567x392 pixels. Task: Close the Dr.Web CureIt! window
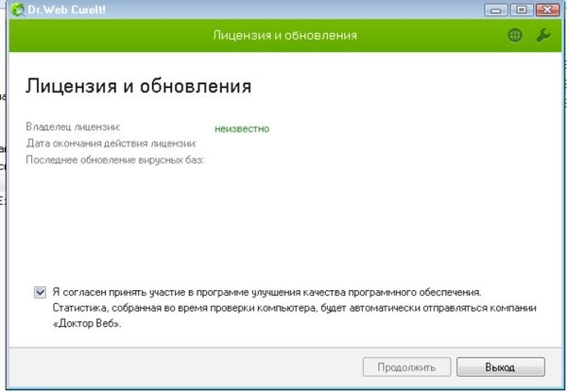[x=547, y=9]
